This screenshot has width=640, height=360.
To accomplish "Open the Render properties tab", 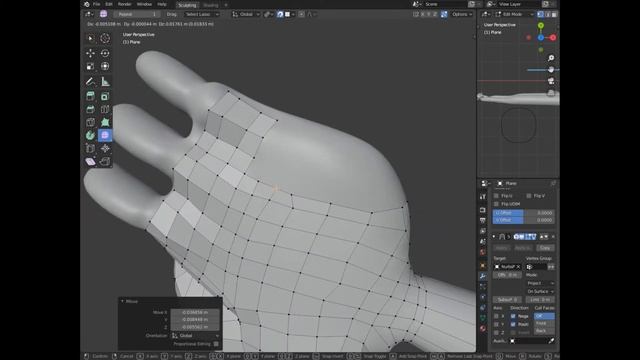I will 483,210.
